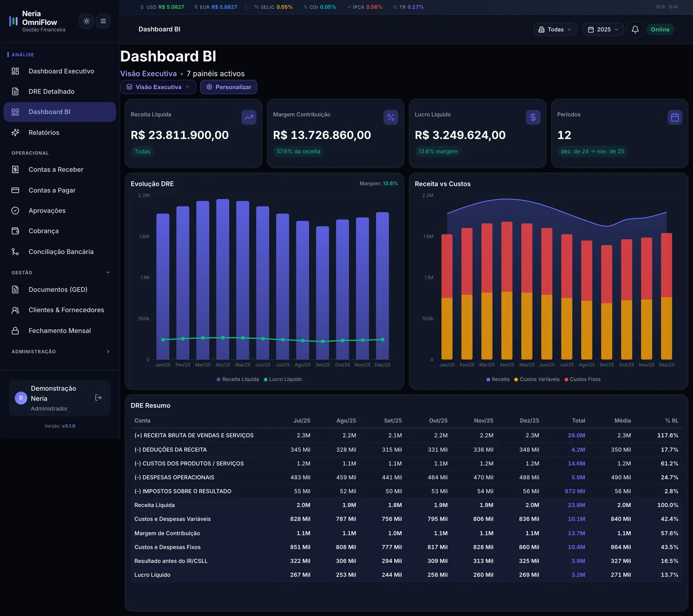Click the Lucro Líquido dollar icon
Image resolution: width=693 pixels, height=616 pixels.
pos(533,117)
